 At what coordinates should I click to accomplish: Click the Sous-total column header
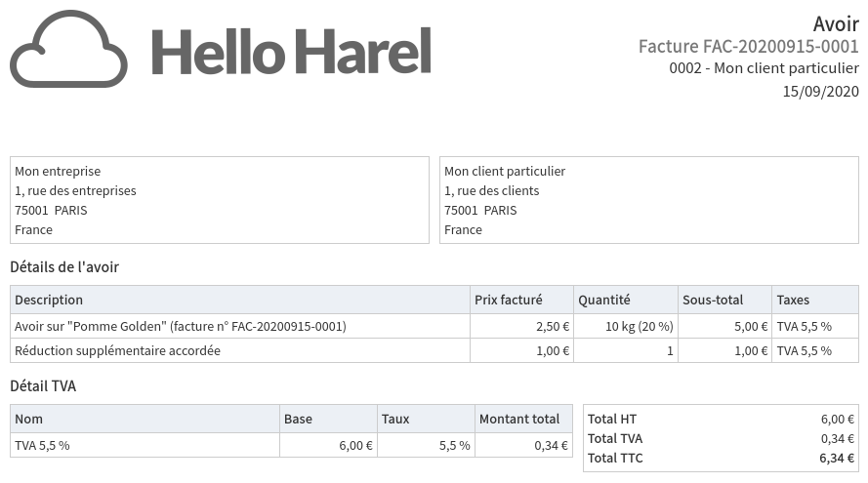tap(713, 300)
